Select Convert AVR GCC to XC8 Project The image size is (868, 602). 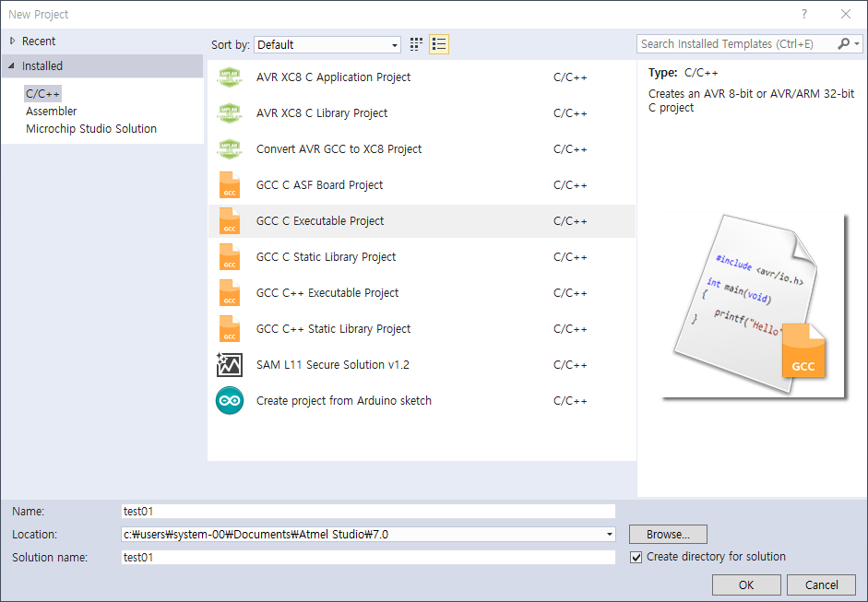[x=339, y=148]
